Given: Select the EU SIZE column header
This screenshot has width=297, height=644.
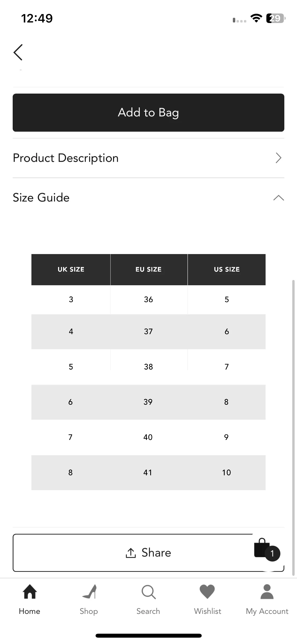Looking at the screenshot, I should tap(149, 269).
